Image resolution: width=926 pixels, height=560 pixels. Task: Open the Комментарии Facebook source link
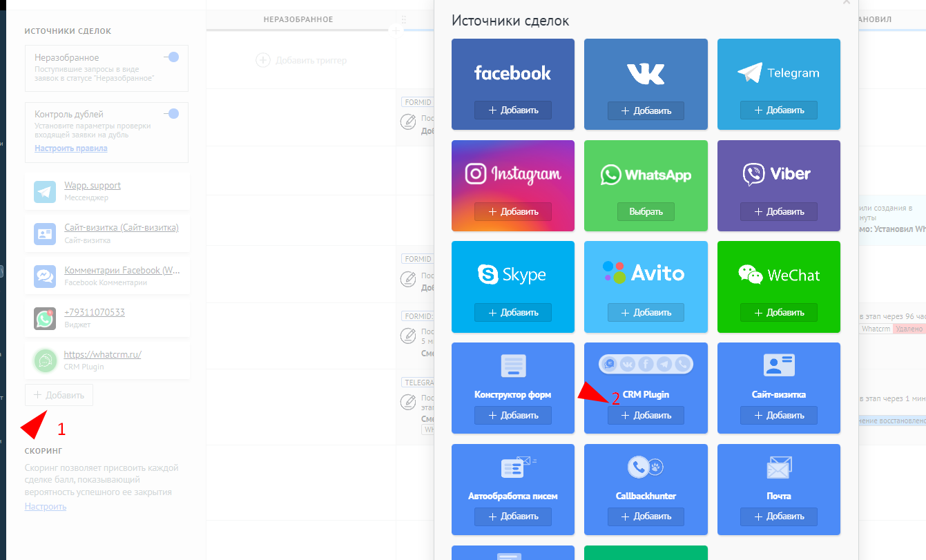pos(122,270)
